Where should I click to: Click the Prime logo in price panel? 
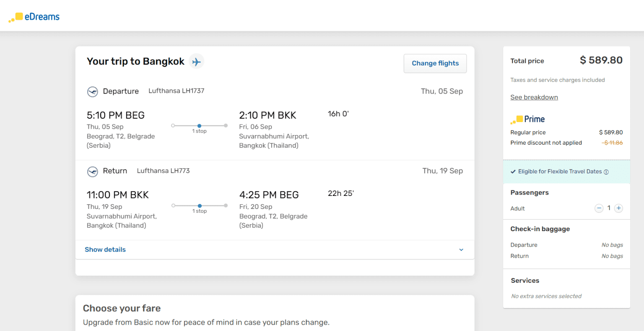(527, 120)
